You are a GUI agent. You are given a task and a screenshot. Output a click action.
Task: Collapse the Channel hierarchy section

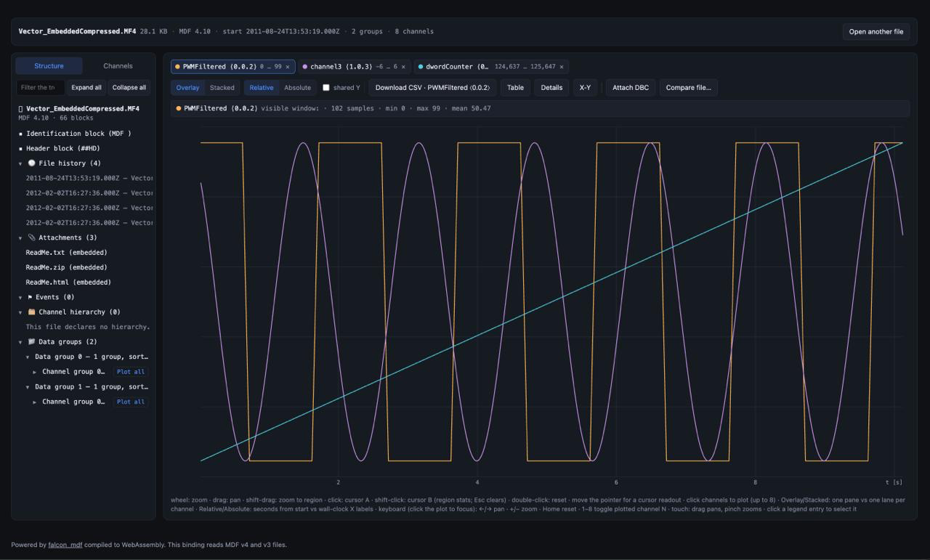point(20,312)
